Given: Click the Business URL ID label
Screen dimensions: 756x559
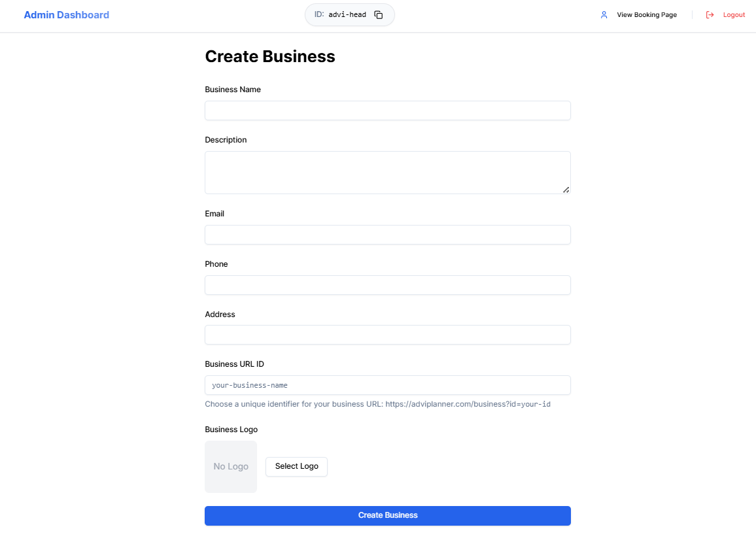Looking at the screenshot, I should (x=234, y=364).
